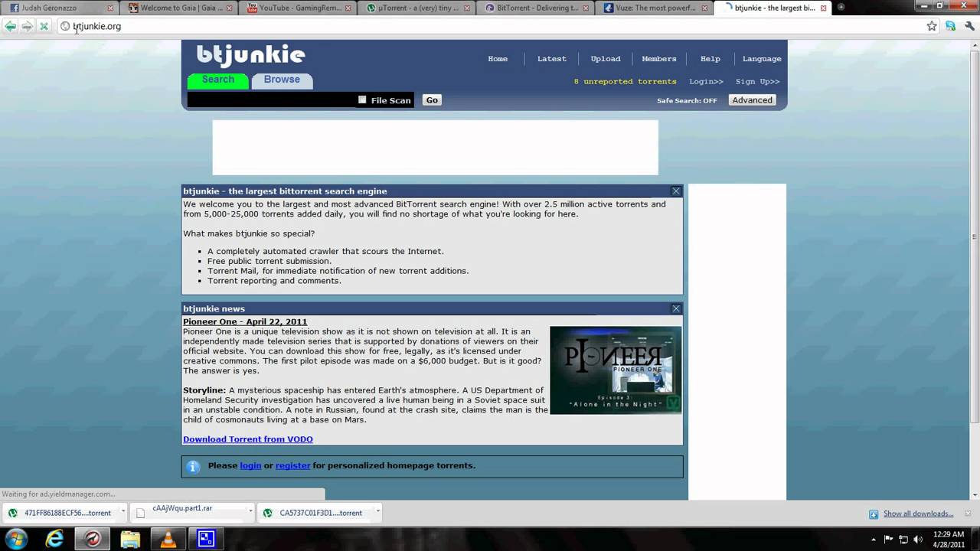This screenshot has height=551, width=980.
Task: Open Windows Explorer folder in taskbar
Action: tap(130, 539)
